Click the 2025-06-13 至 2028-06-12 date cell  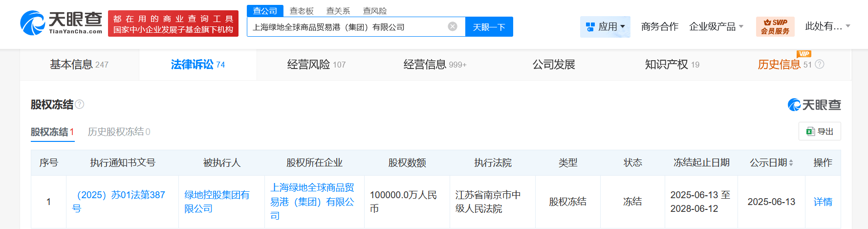point(700,202)
